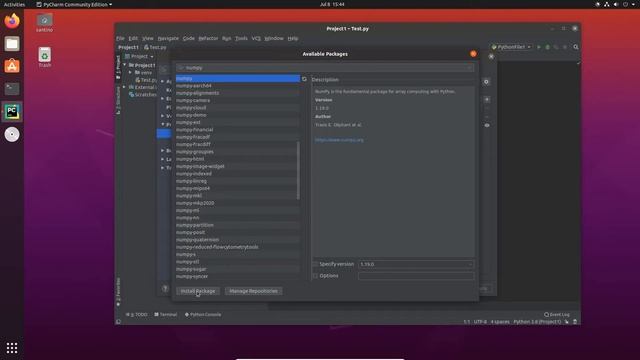The height and width of the screenshot is (360, 640).
Task: Select numpy-financial in package list
Action: pyautogui.click(x=238, y=130)
